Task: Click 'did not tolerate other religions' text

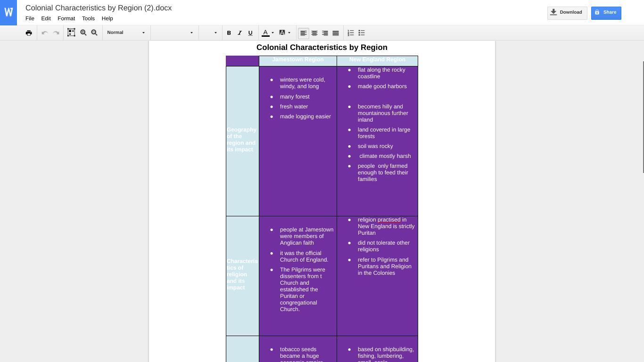Action: pos(384,246)
